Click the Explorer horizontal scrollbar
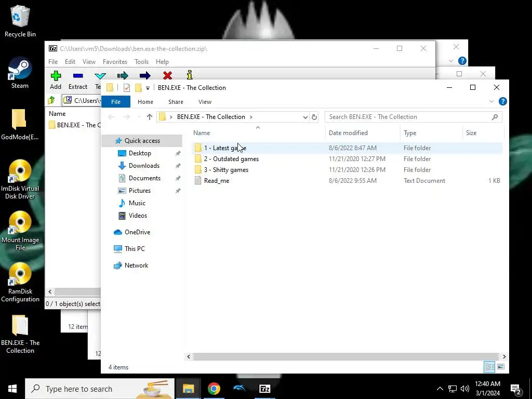Viewport: 532px width, 399px height. click(x=346, y=356)
